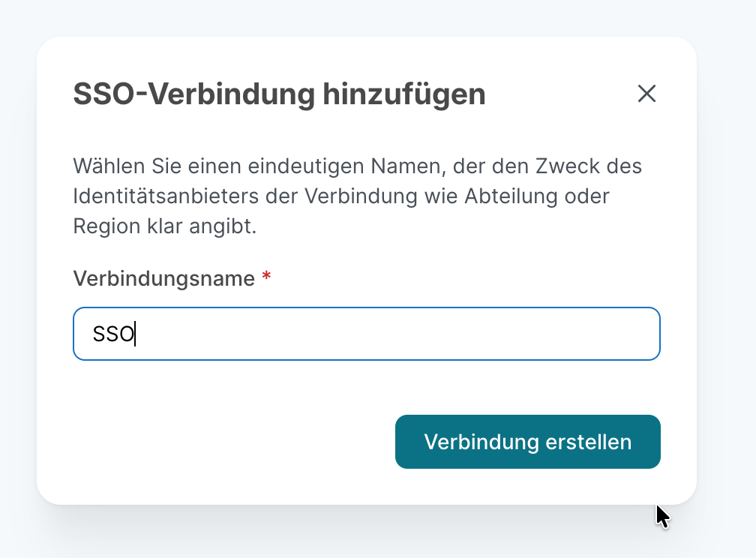
Task: Close the SSO-Verbindung hinzufügen dialog
Action: point(646,94)
